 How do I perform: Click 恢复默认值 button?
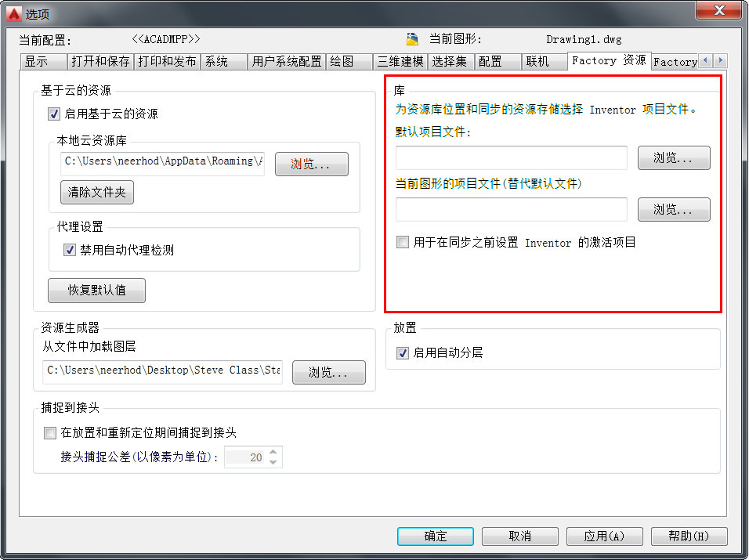click(97, 291)
